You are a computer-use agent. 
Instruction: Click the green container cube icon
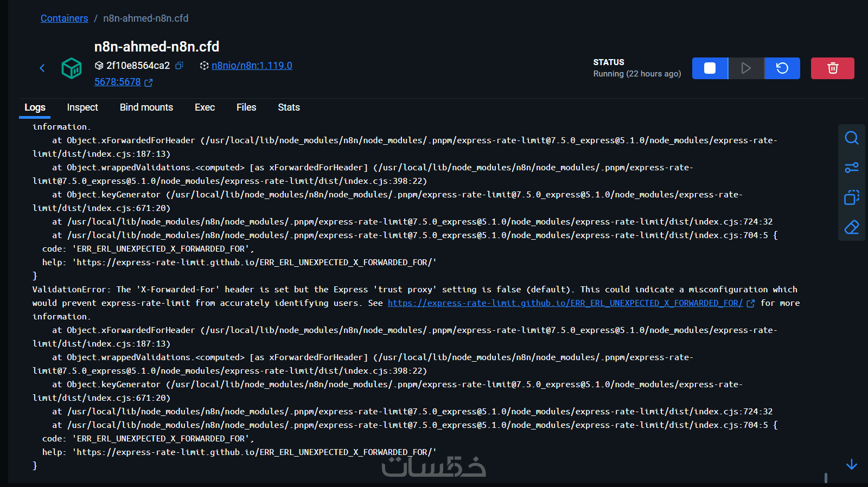click(x=71, y=68)
